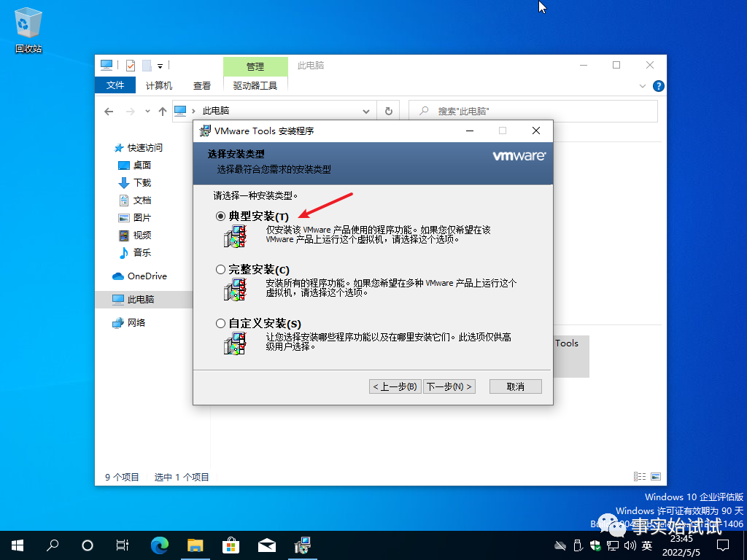Image resolution: width=747 pixels, height=560 pixels.
Task: Expand the Explorer ribbon chevron
Action: 642,86
